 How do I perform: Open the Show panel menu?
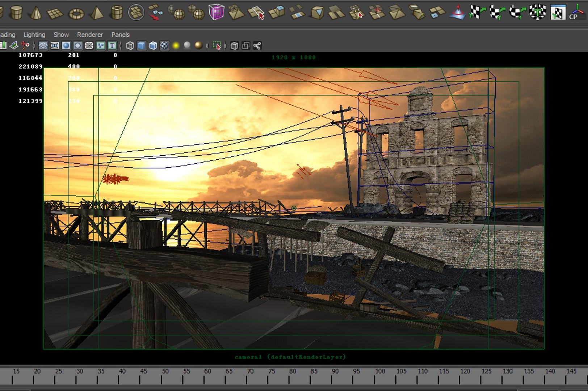(x=61, y=35)
